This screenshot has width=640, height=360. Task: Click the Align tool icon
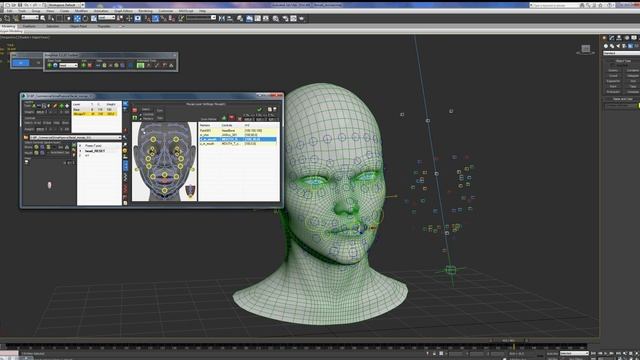click(230, 18)
